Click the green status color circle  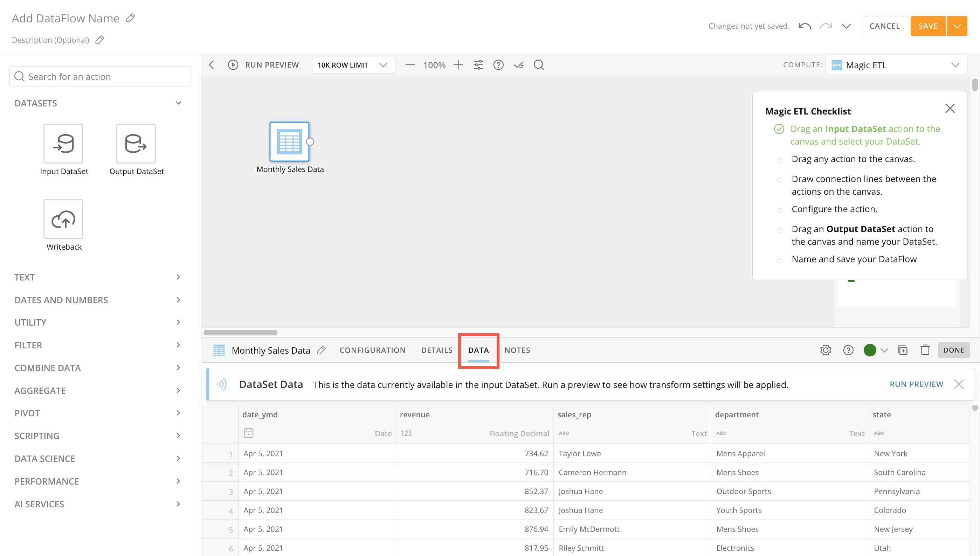[870, 350]
